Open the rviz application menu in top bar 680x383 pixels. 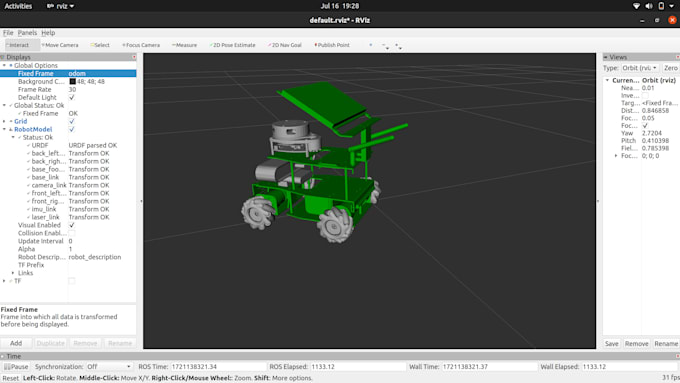click(60, 6)
